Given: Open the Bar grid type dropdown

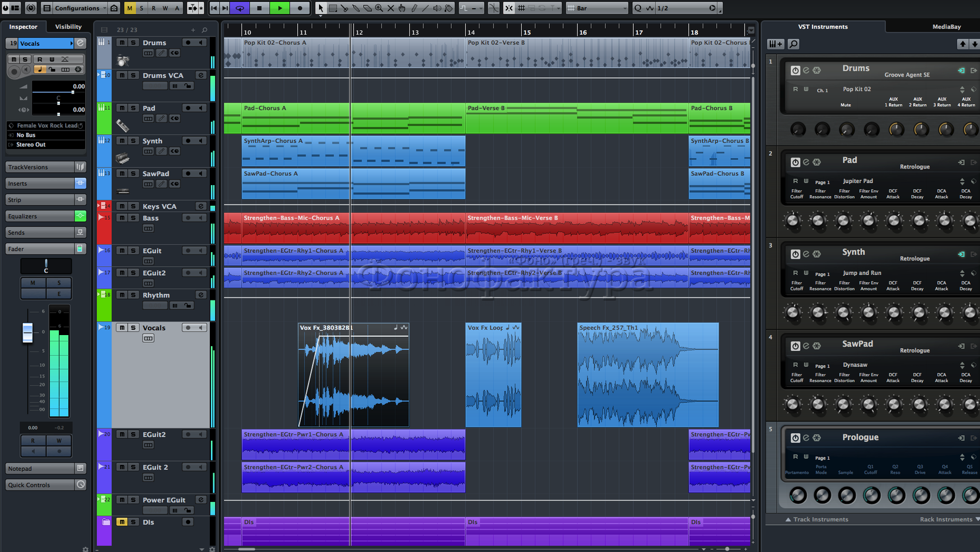Looking at the screenshot, I should pos(597,8).
